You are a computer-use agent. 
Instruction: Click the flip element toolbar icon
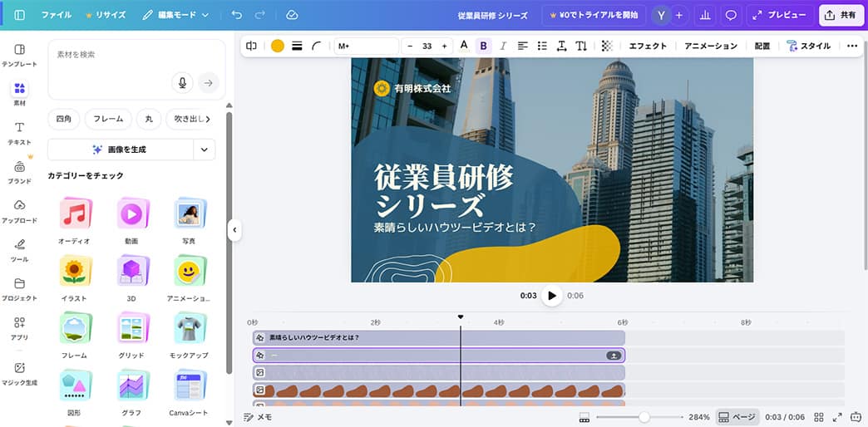click(251, 46)
